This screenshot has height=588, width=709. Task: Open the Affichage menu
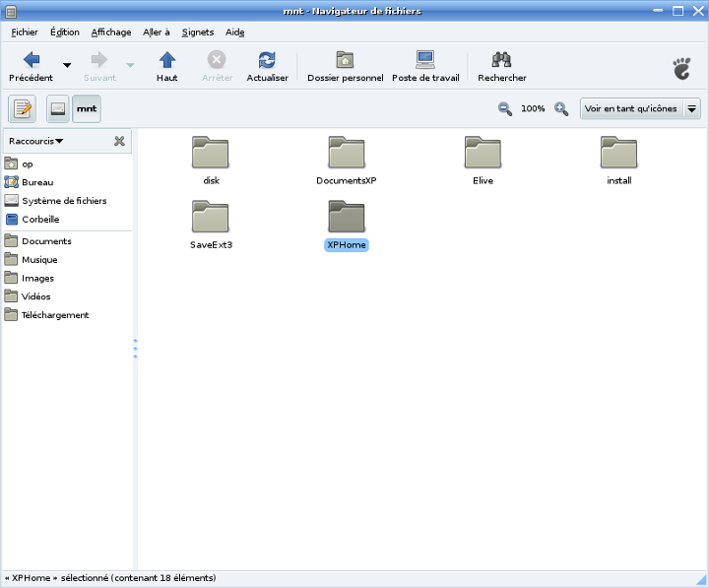111,33
